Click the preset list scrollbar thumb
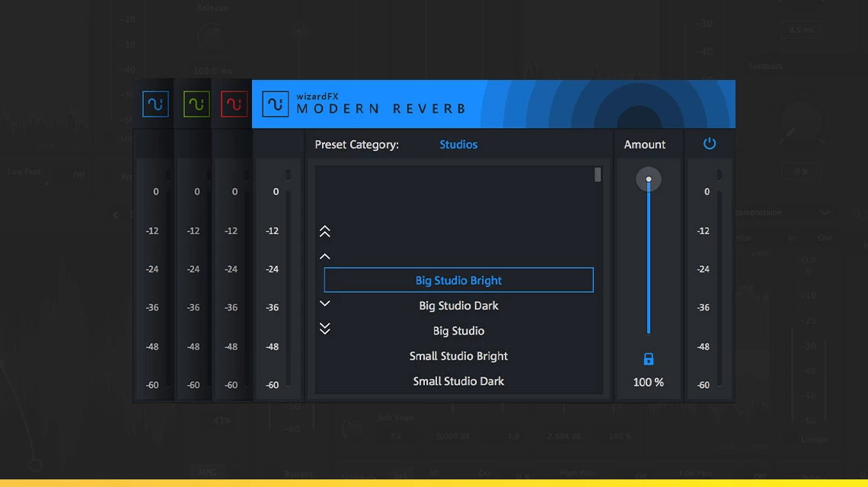 click(597, 175)
